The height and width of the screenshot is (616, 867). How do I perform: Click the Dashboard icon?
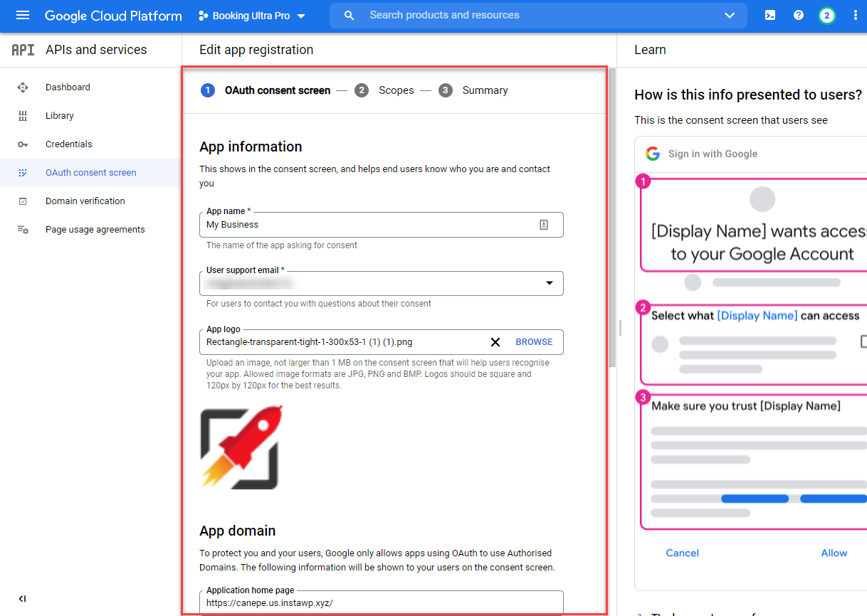tap(23, 87)
